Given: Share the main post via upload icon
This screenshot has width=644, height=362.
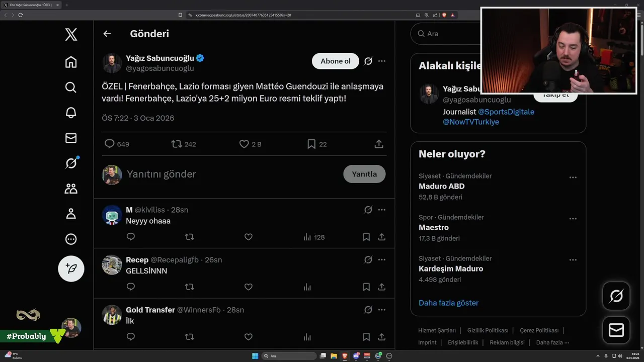Looking at the screenshot, I should click(x=379, y=144).
